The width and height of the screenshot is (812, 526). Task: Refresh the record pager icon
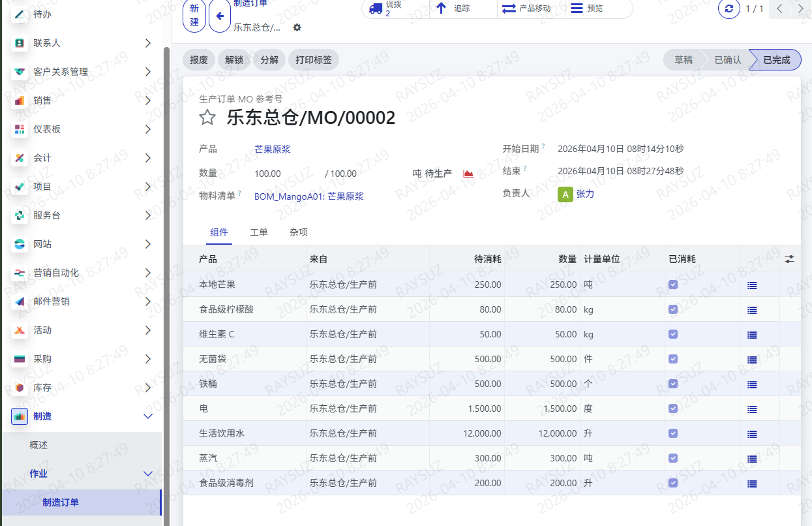[729, 8]
